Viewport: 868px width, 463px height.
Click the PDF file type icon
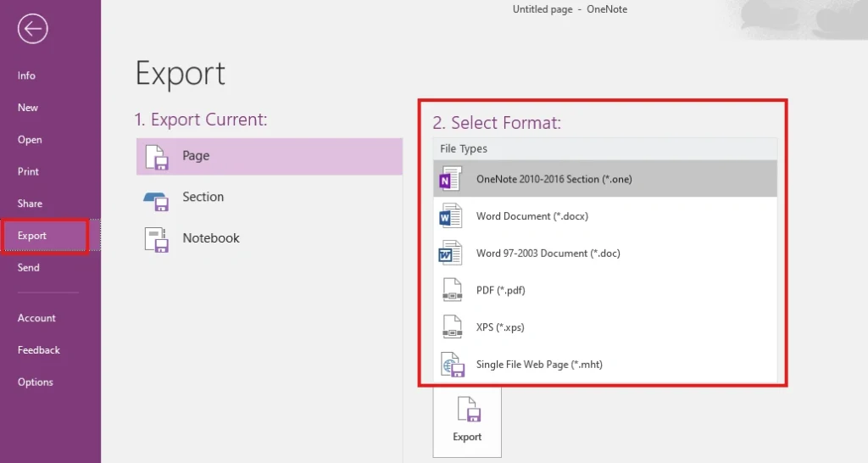point(452,290)
